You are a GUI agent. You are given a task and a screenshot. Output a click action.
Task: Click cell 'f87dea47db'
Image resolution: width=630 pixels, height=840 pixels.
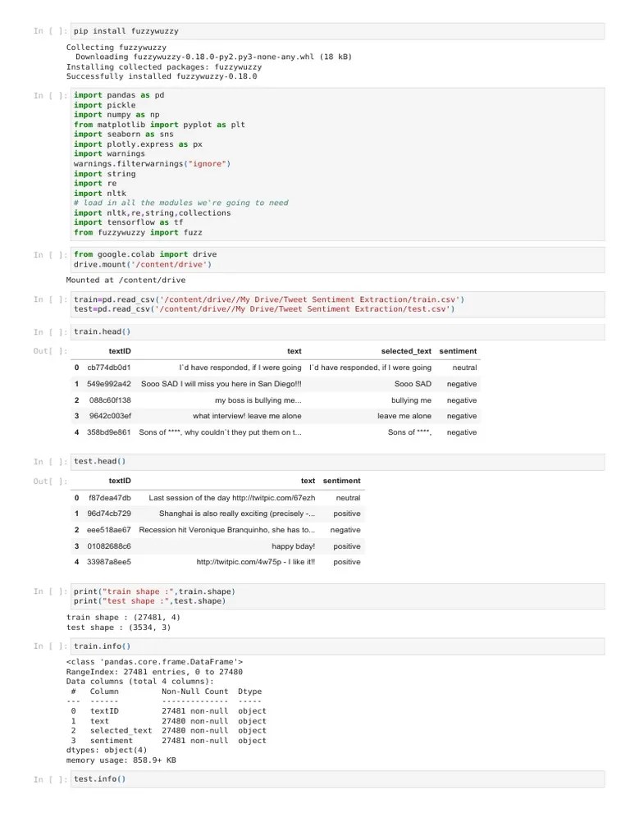point(110,498)
